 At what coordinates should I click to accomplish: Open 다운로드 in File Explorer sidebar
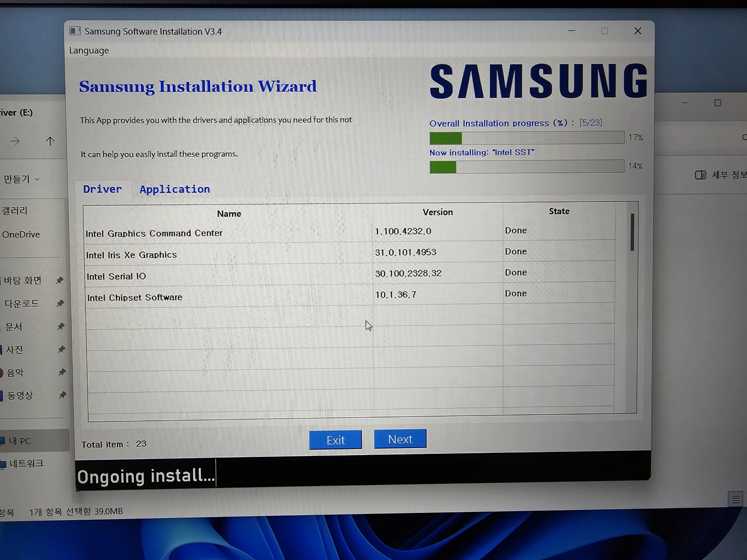[22, 303]
